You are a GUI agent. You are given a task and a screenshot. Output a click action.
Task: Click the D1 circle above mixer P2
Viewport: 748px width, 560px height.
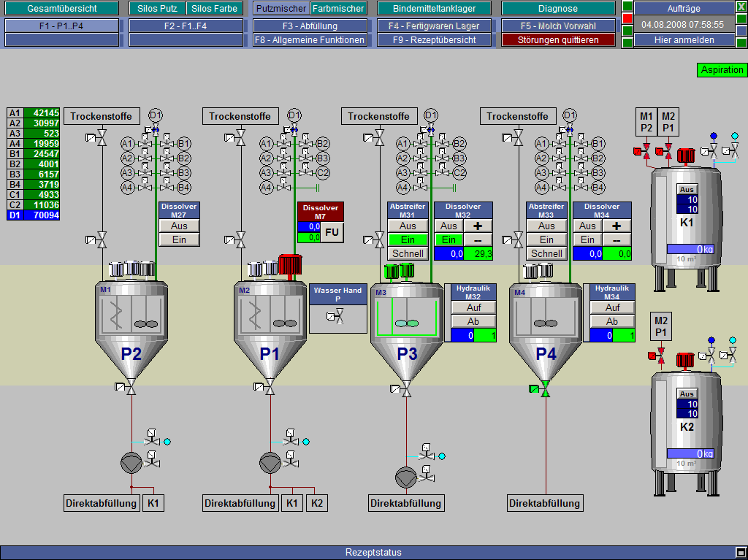(x=155, y=115)
